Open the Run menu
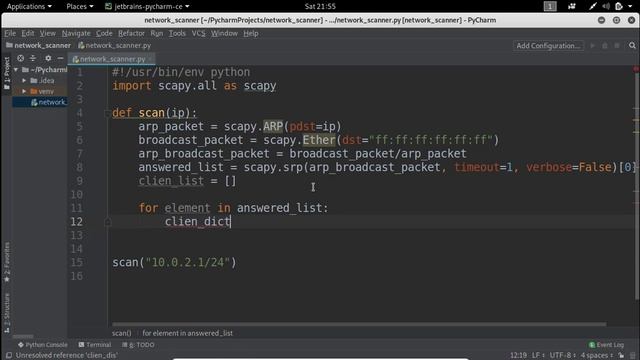The width and height of the screenshot is (640, 360). coord(157,33)
